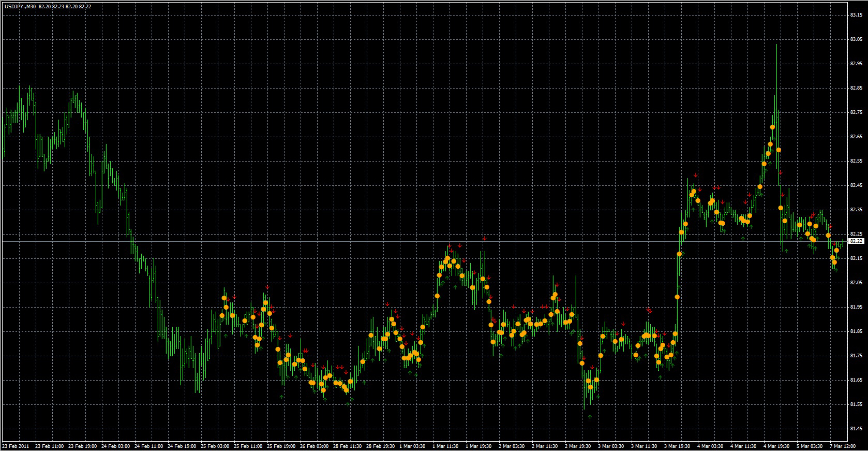Screen dimensions: 868x451
Task: Click the lowest green up arrow on chart
Action: 590,416
